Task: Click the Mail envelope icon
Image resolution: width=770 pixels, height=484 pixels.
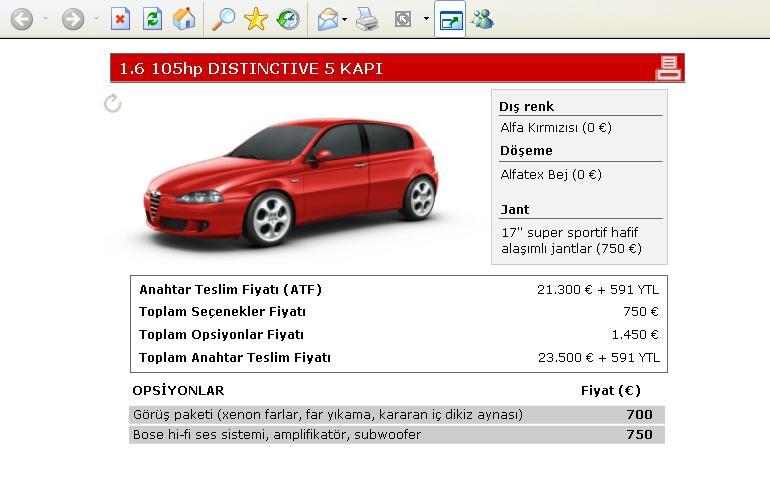Action: (x=327, y=19)
